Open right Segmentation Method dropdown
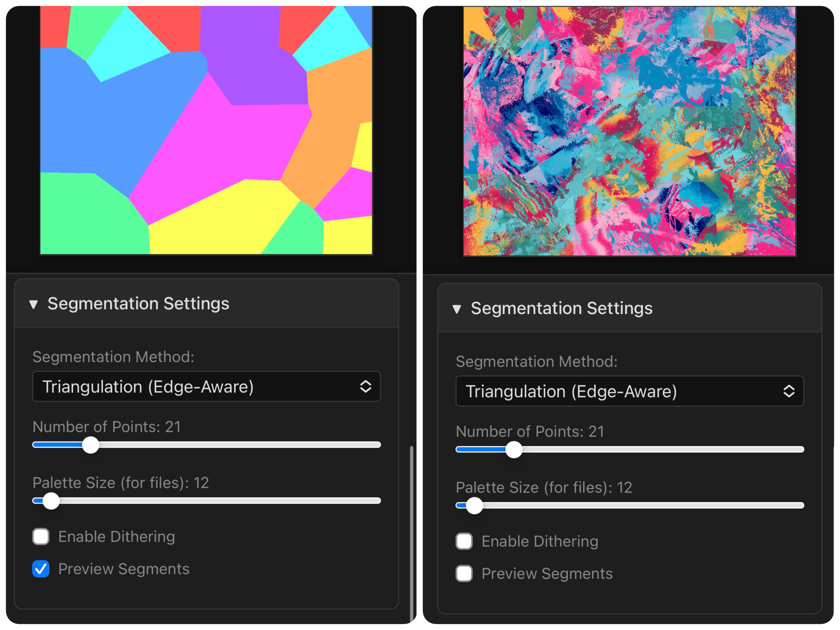840x630 pixels. [629, 391]
